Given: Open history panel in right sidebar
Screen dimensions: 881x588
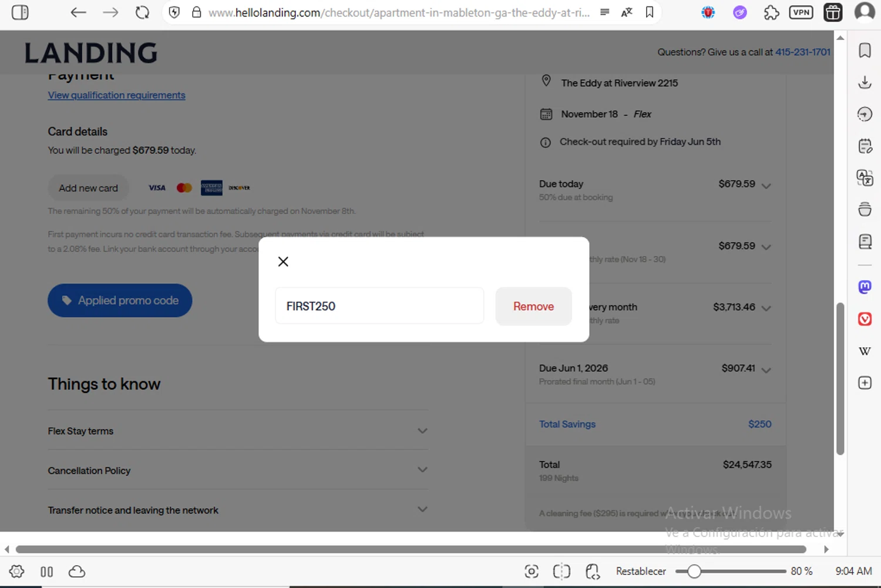Looking at the screenshot, I should tap(865, 114).
